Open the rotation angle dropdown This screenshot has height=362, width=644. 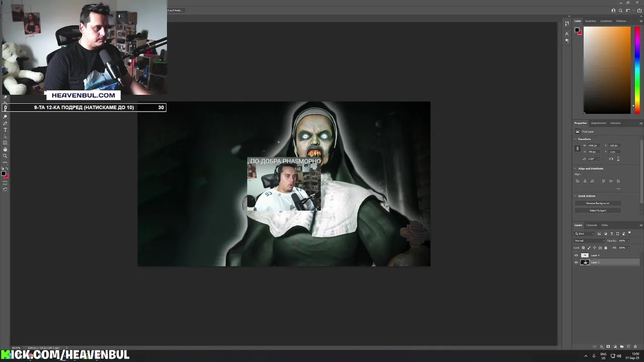(599, 159)
